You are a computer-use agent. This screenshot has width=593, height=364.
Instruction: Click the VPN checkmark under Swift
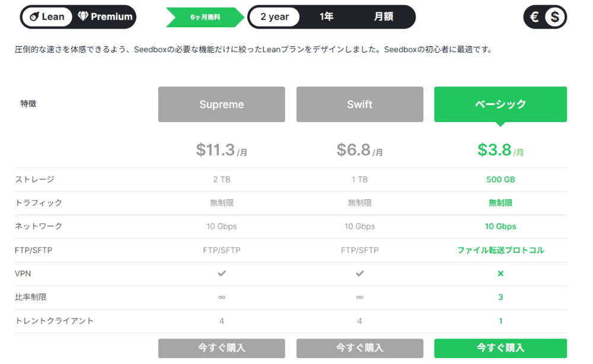coord(359,273)
